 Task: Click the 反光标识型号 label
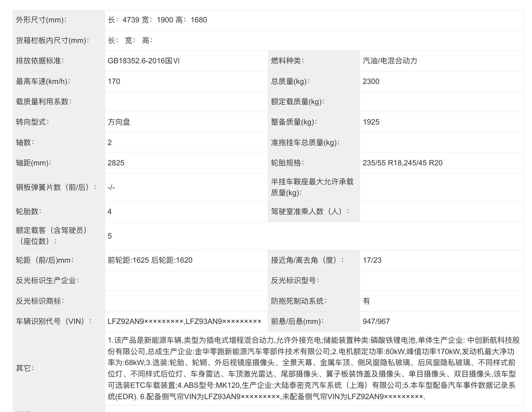click(x=295, y=280)
